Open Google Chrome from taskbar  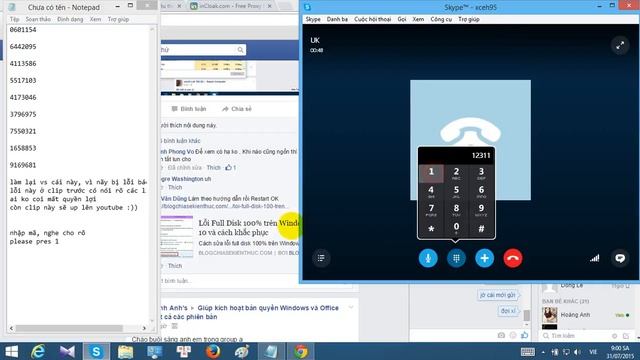[301, 351]
